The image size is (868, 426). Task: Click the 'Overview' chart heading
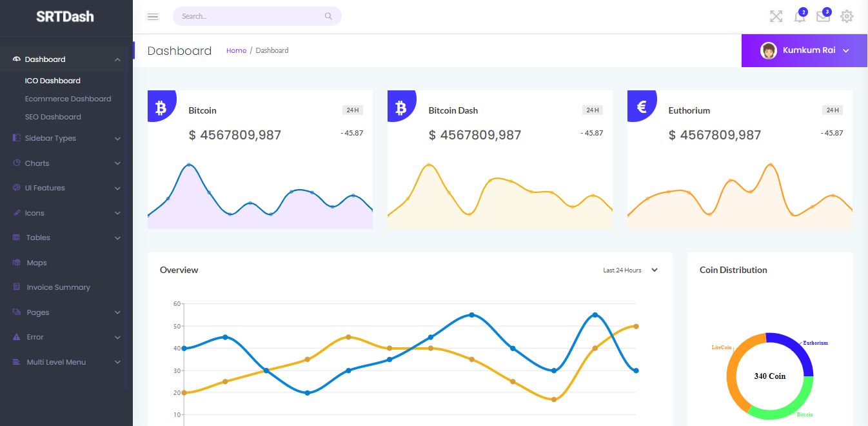pos(179,270)
